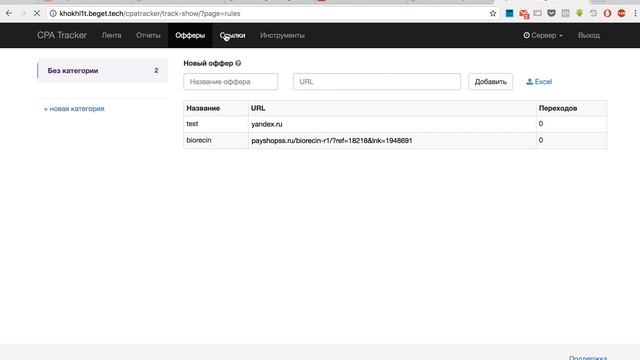Click the Переходов column header
Screen dimensions: 640x360
[558, 108]
